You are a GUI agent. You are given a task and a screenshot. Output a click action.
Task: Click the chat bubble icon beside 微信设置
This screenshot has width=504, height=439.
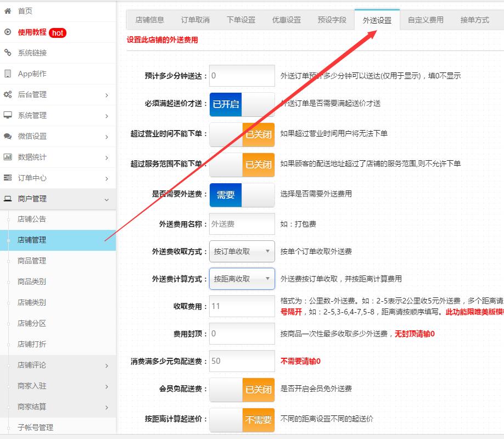pyautogui.click(x=8, y=136)
